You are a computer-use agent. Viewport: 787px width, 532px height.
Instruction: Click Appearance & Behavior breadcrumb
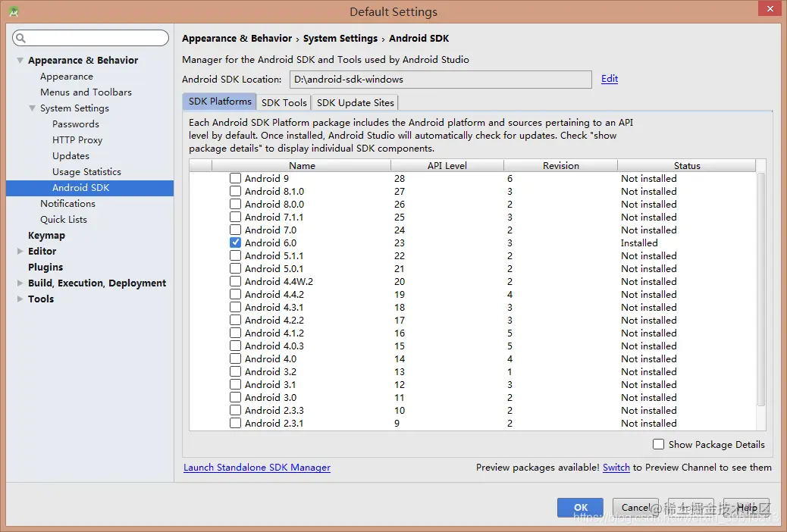237,38
